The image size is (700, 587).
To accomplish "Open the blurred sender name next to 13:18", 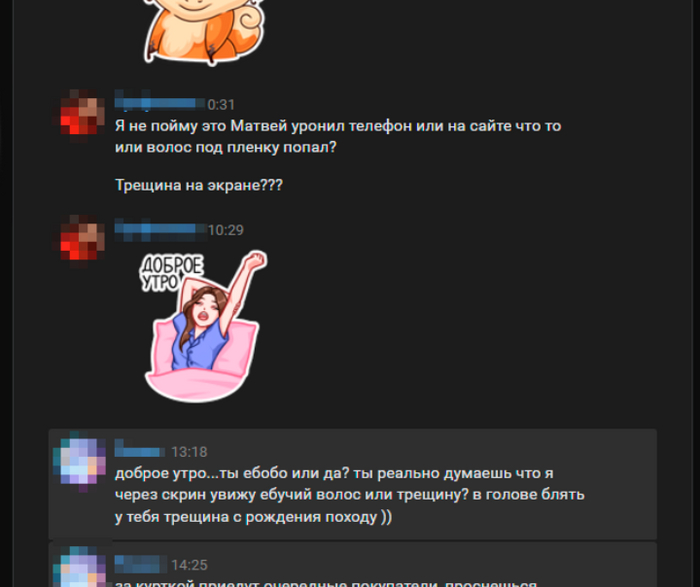I will (x=139, y=451).
